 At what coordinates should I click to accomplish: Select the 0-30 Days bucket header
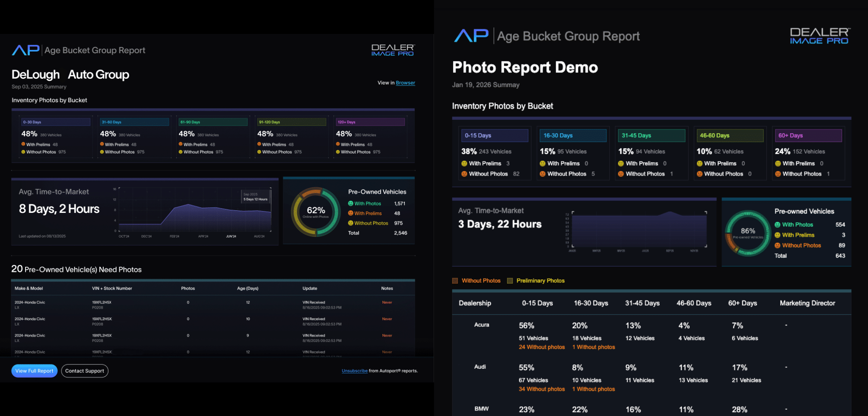(56, 122)
